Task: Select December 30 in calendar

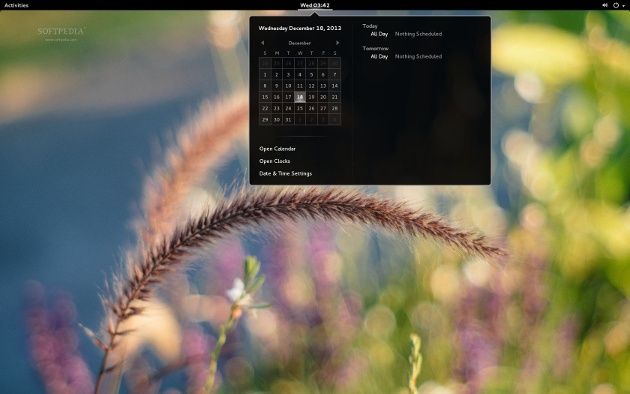Action: 276,120
